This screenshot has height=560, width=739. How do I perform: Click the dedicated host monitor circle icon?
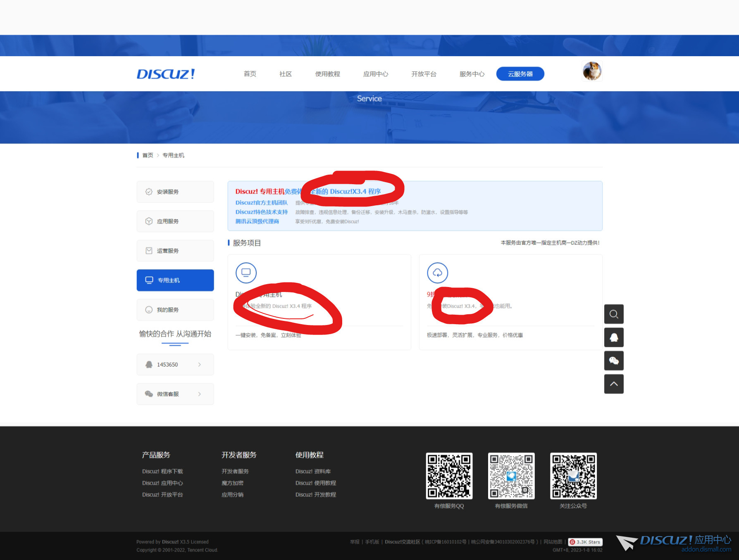[x=246, y=273]
